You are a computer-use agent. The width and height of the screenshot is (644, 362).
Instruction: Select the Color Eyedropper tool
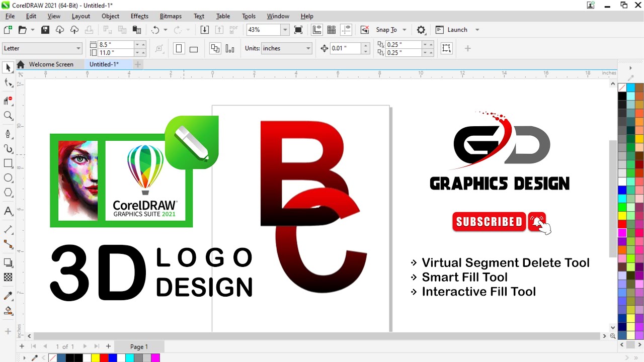pyautogui.click(x=8, y=296)
